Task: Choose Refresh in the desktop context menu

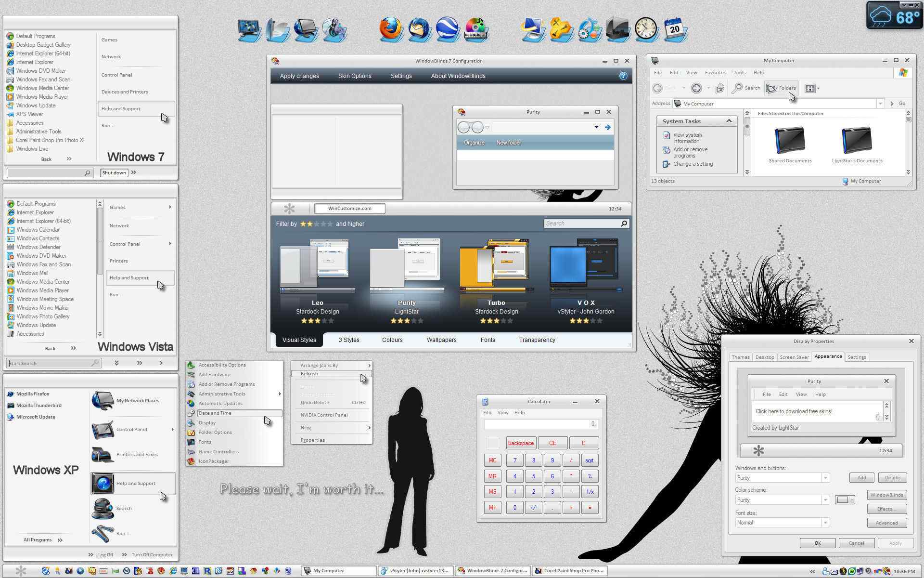Action: (x=331, y=374)
